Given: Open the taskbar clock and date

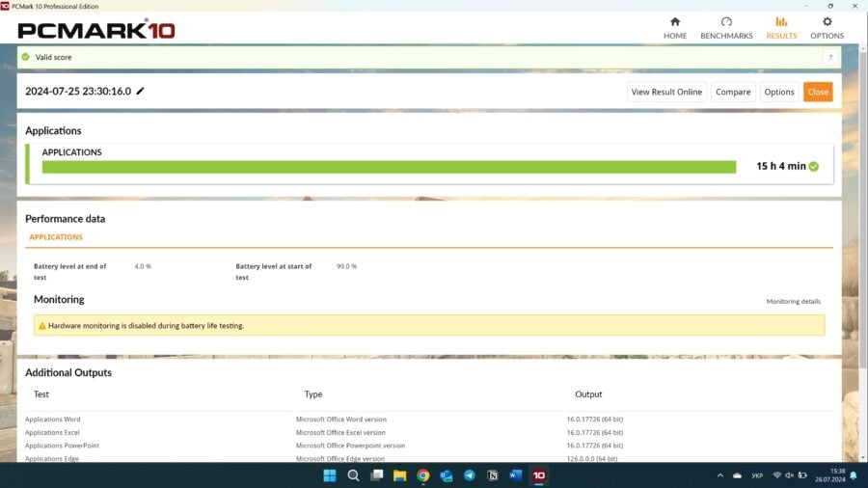Looking at the screenshot, I should 829,475.
